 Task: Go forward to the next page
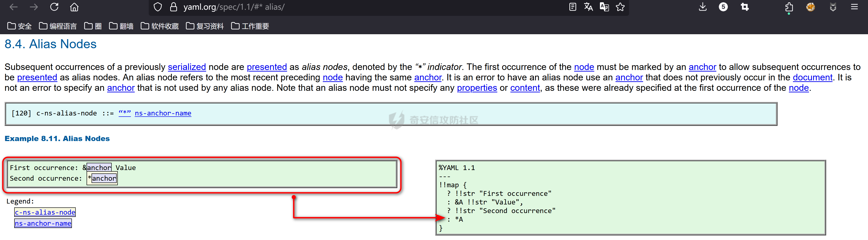[x=34, y=7]
